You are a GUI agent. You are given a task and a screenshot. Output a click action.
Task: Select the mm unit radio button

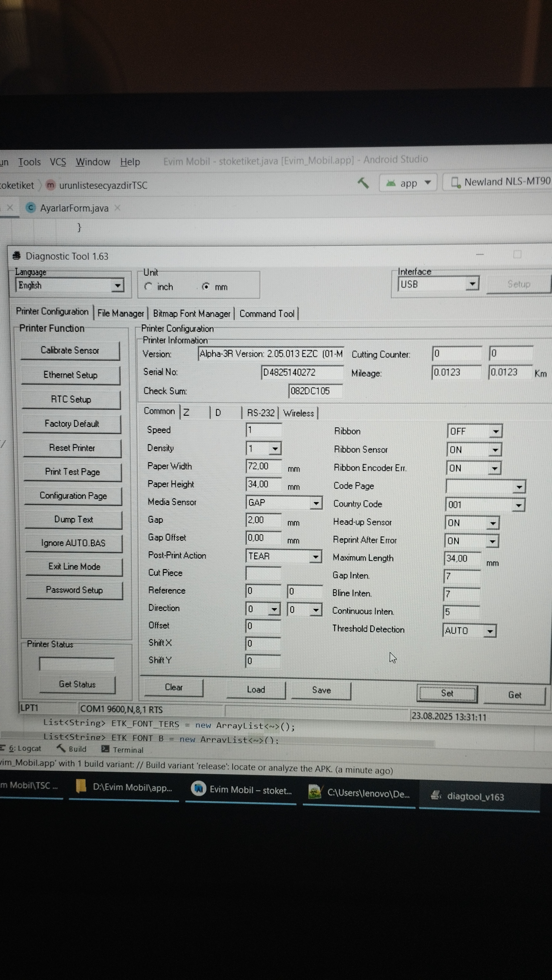[x=206, y=287]
